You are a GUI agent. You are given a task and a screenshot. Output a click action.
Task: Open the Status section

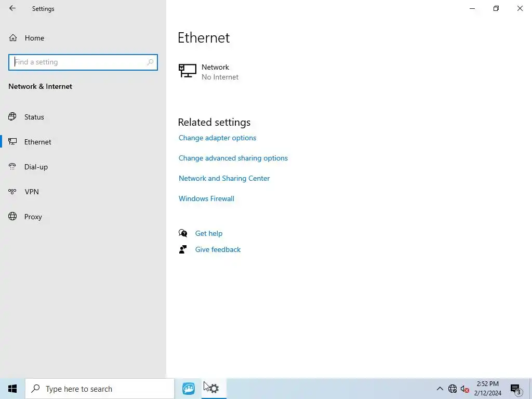83,117
